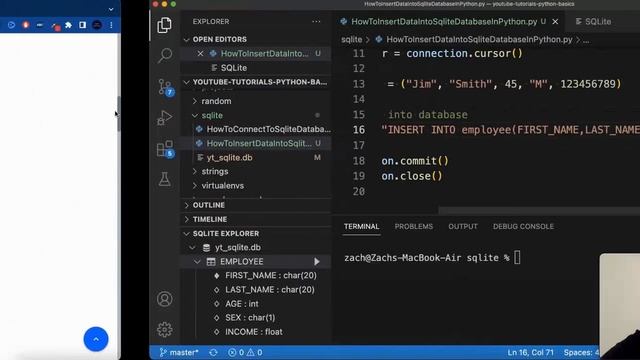Click the Spaces indentation setting in status bar

click(581, 352)
